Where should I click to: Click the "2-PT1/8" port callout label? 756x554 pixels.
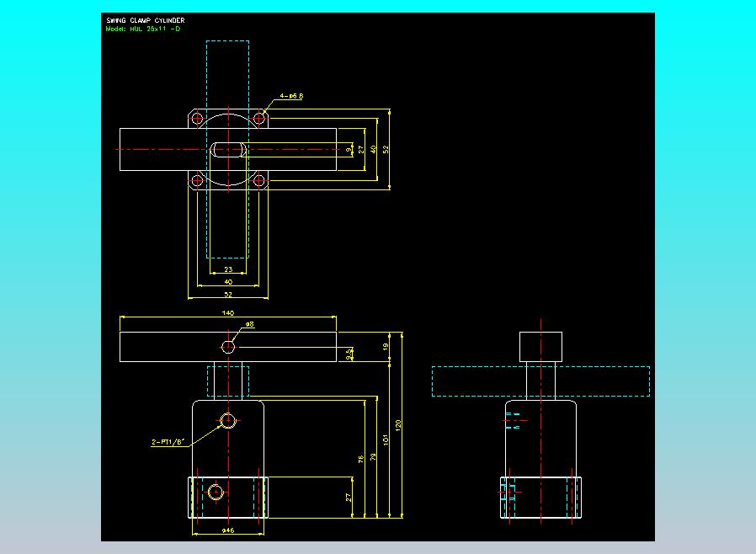(x=168, y=442)
